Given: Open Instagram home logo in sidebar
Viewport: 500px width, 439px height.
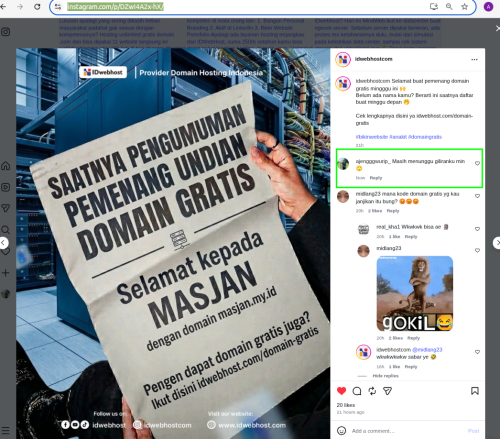Looking at the screenshot, I should pyautogui.click(x=5, y=32).
